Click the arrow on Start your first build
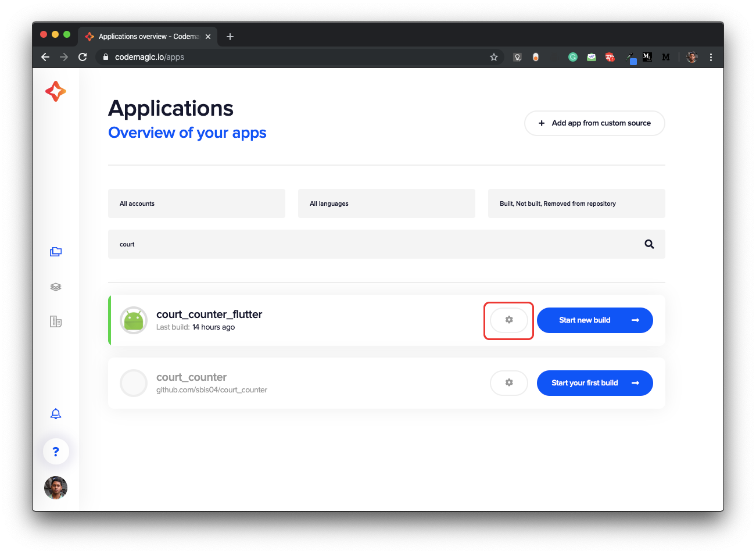Image resolution: width=756 pixels, height=554 pixels. (635, 383)
